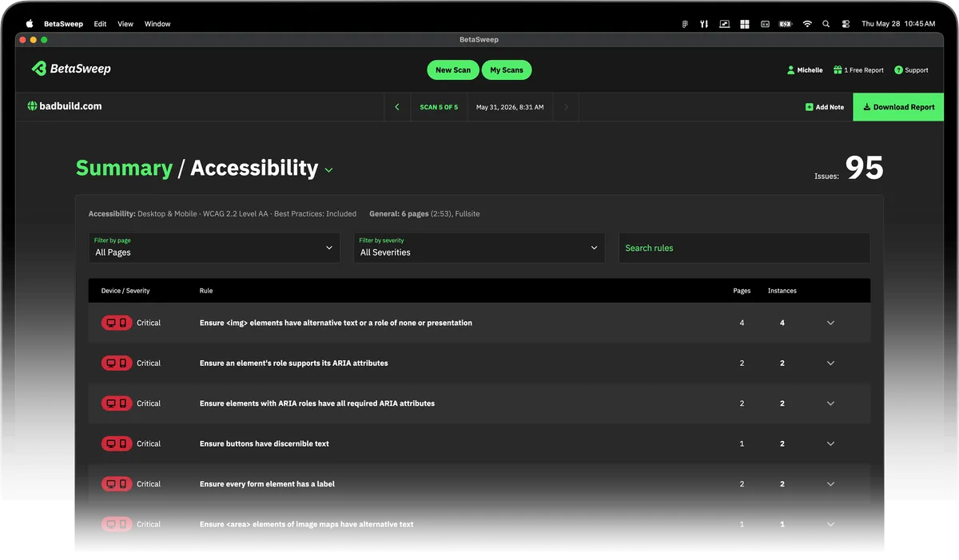Open the Window menu
The image size is (959, 560).
pos(157,24)
